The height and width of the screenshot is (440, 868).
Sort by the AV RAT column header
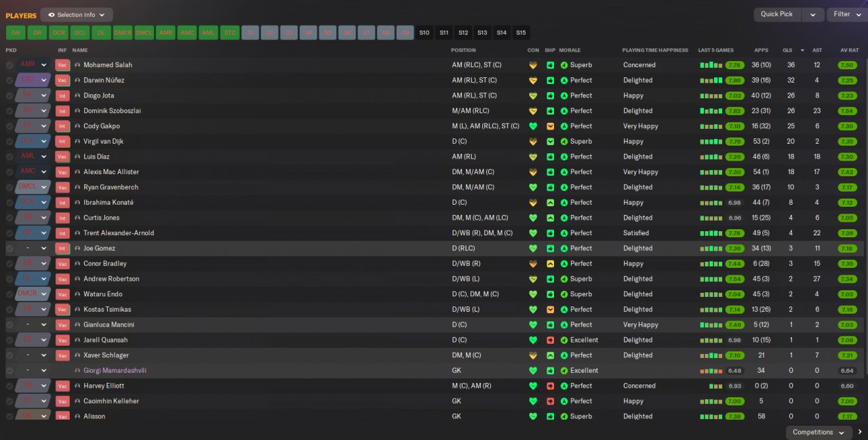coord(849,50)
